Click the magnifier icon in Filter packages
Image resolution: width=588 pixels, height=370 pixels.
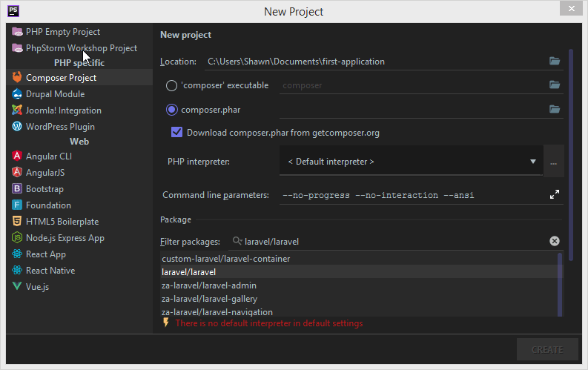click(237, 241)
